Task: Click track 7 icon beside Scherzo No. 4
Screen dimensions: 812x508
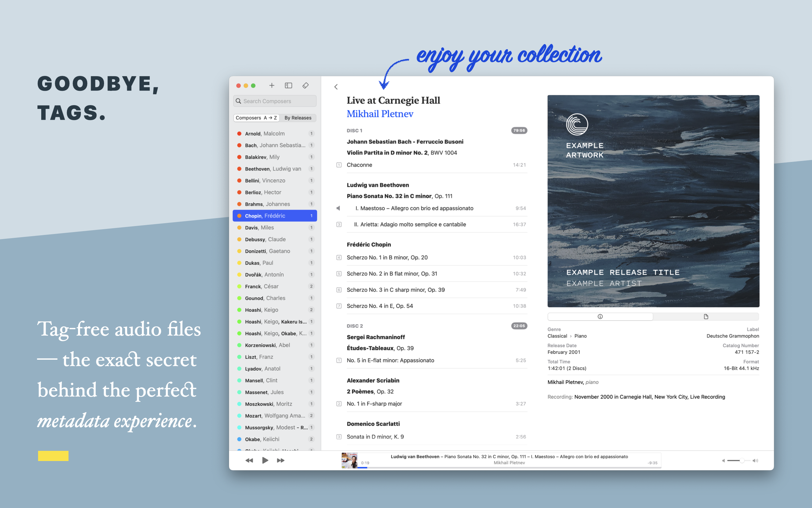Action: pyautogui.click(x=339, y=306)
